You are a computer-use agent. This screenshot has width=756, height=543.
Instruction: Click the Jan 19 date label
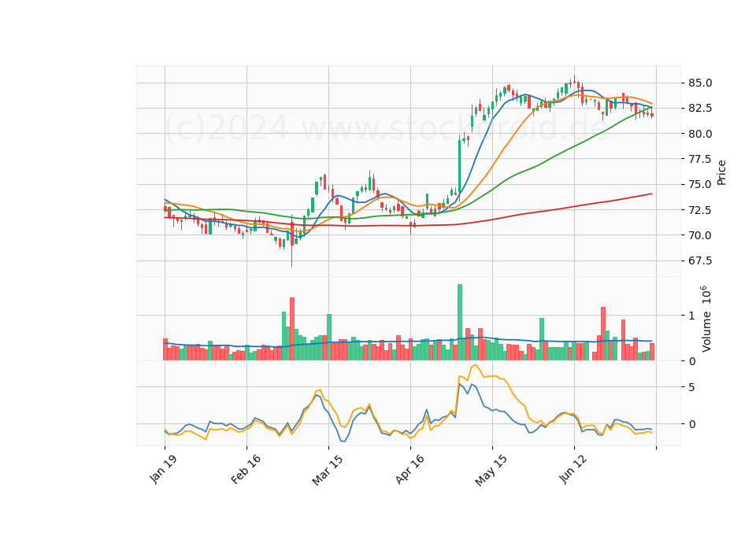163,469
